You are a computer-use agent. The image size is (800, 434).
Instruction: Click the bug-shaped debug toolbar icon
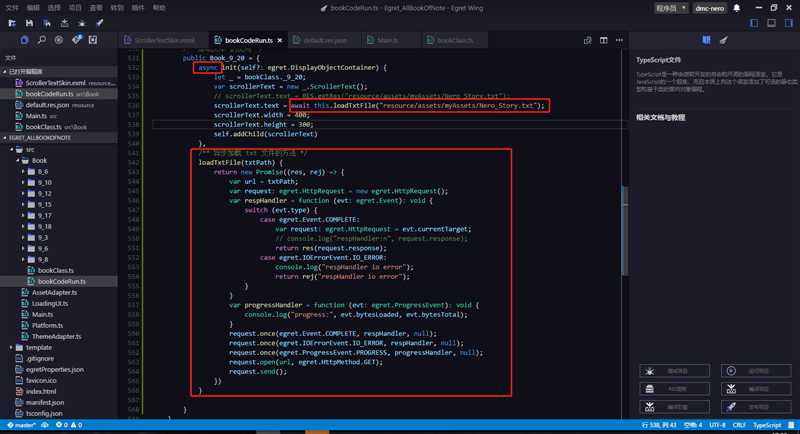click(82, 23)
